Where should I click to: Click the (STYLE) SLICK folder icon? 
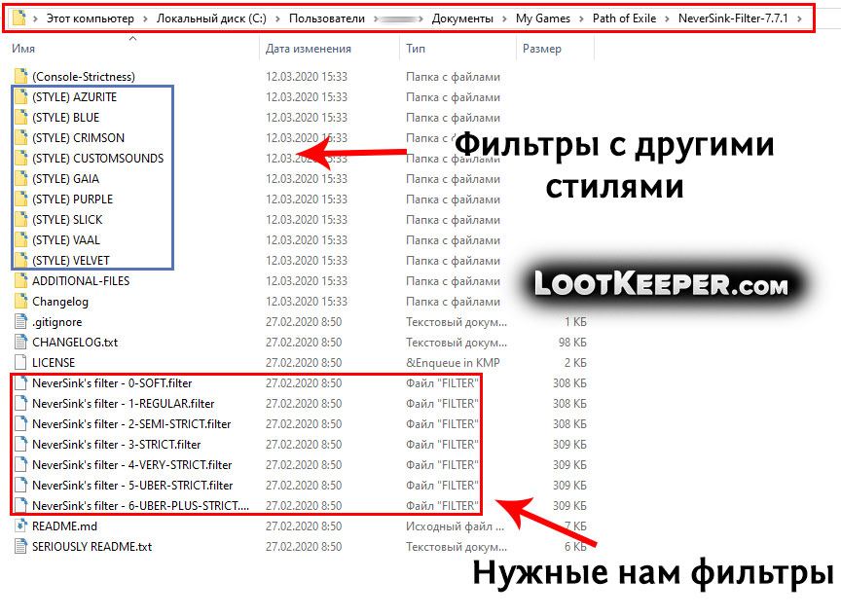[20, 219]
